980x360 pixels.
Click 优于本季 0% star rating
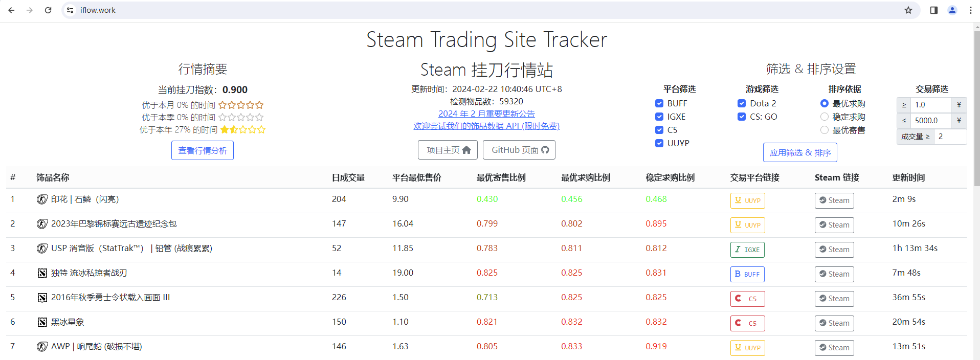pos(241,118)
